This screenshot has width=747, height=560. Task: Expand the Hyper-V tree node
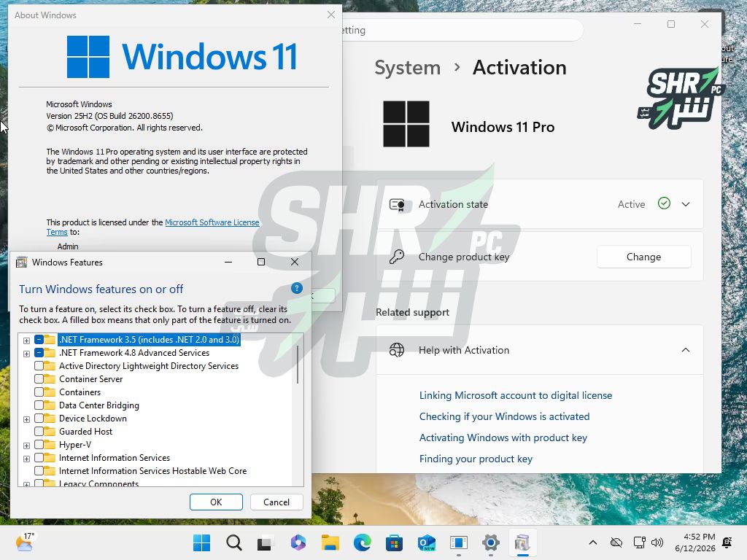[27, 446]
